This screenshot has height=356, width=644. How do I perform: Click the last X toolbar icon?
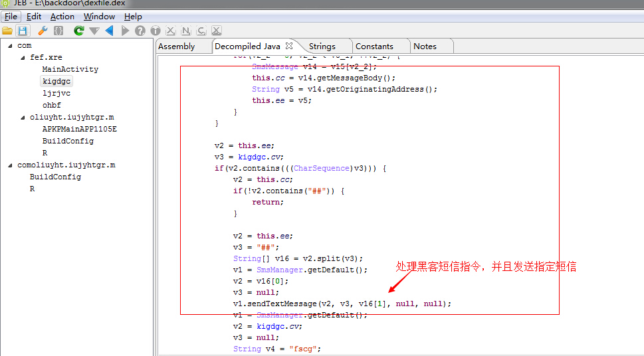coord(217,31)
